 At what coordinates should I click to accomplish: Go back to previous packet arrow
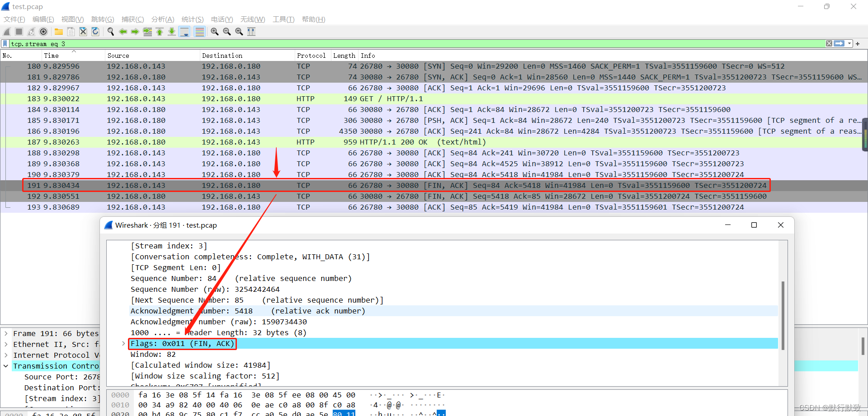coord(123,32)
